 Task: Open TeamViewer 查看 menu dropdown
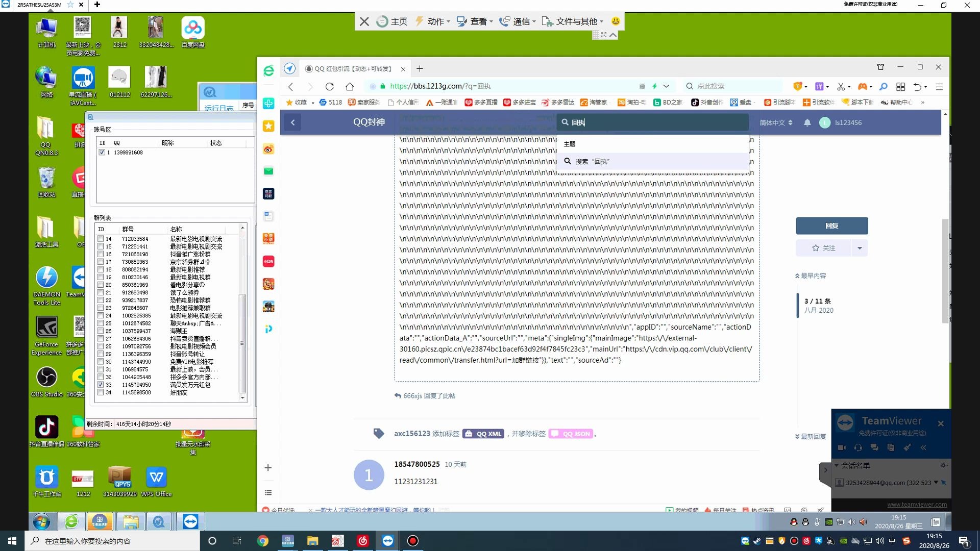point(475,21)
